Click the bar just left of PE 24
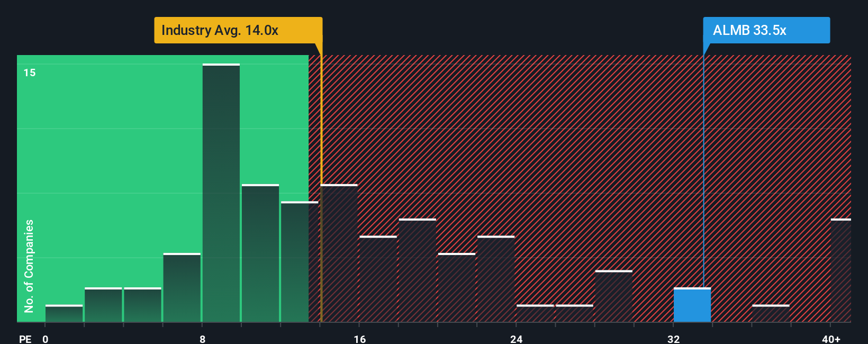The width and height of the screenshot is (868, 344). 496,279
